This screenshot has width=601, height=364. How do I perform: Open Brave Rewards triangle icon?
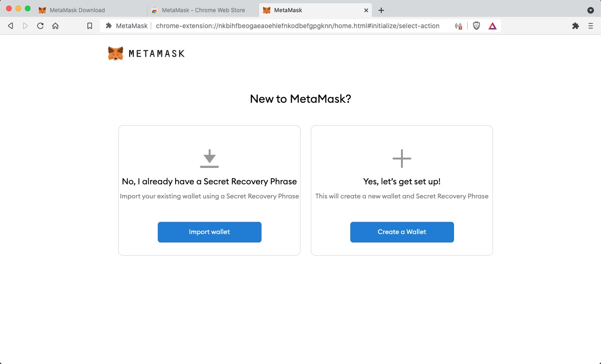(x=493, y=26)
